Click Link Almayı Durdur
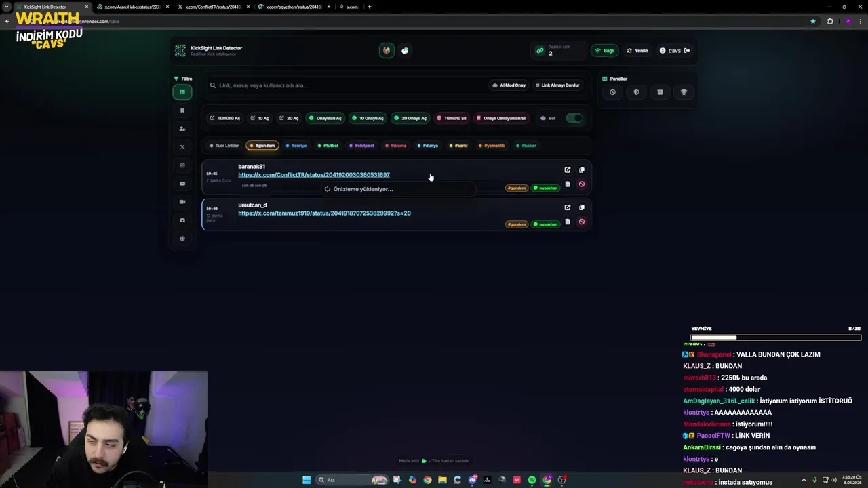This screenshot has height=488, width=868. (557, 85)
